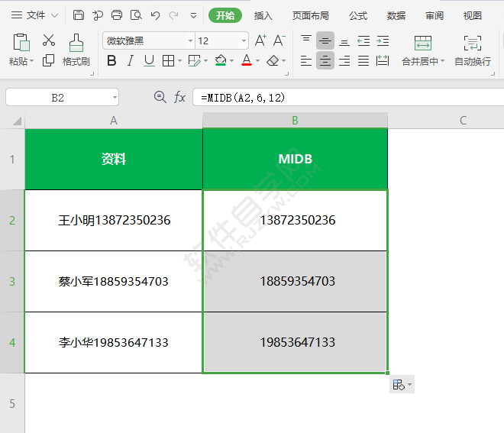Viewport: 504px width, 433px height.
Task: Toggle Italic formatting
Action: 130,60
